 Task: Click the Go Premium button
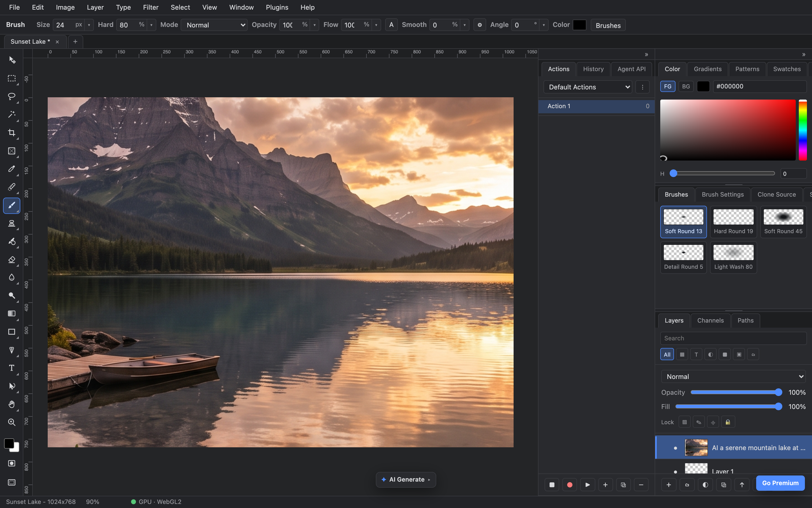[780, 483]
